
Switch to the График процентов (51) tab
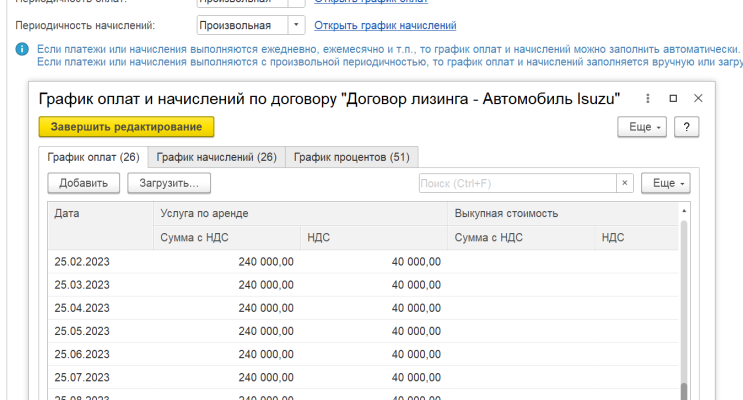352,157
